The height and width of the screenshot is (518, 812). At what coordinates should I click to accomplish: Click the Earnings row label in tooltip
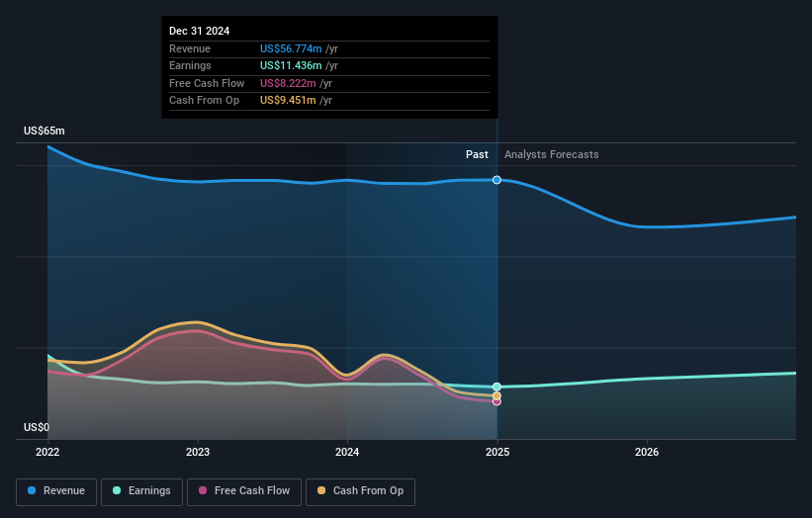click(x=190, y=65)
